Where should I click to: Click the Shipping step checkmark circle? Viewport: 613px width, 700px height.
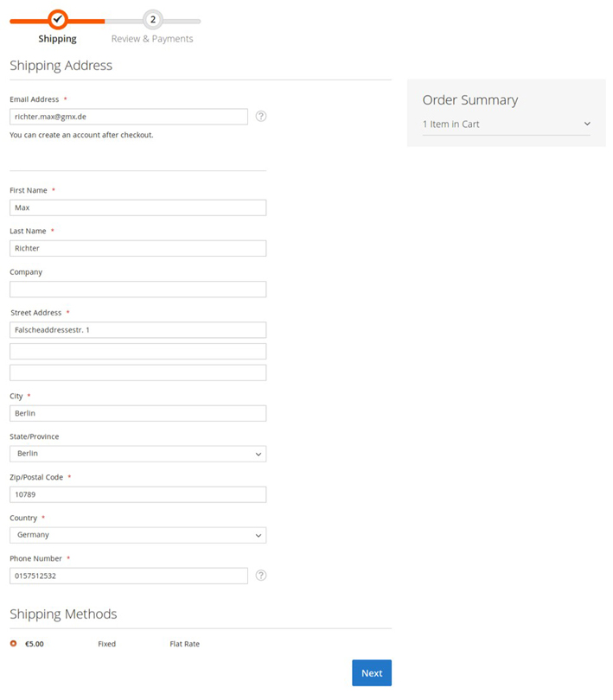coord(57,18)
